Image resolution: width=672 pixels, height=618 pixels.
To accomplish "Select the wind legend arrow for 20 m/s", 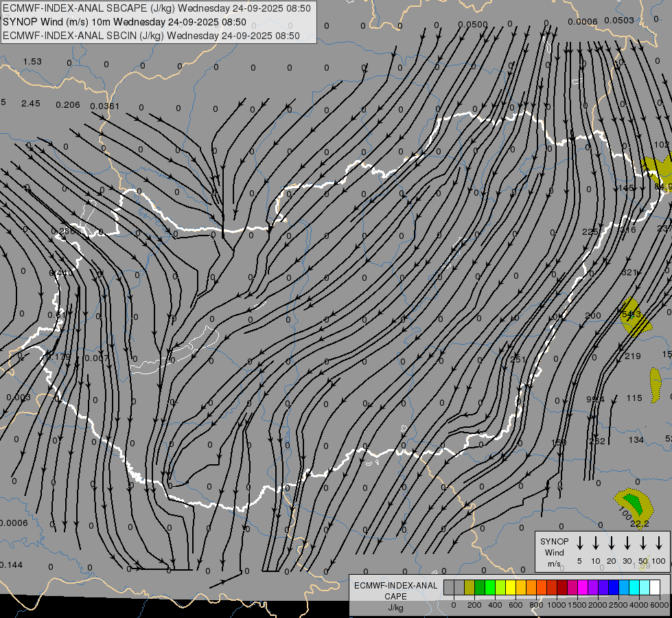I will click(611, 542).
